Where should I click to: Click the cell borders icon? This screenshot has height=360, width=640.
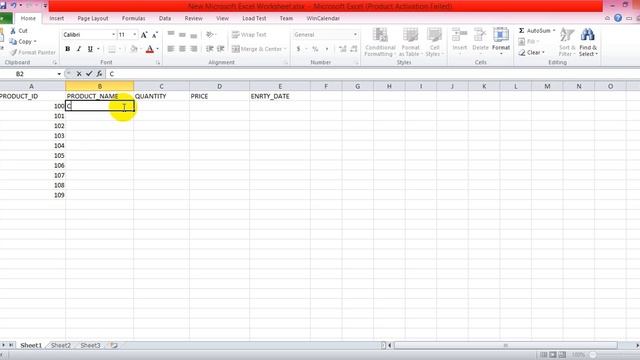click(x=111, y=49)
